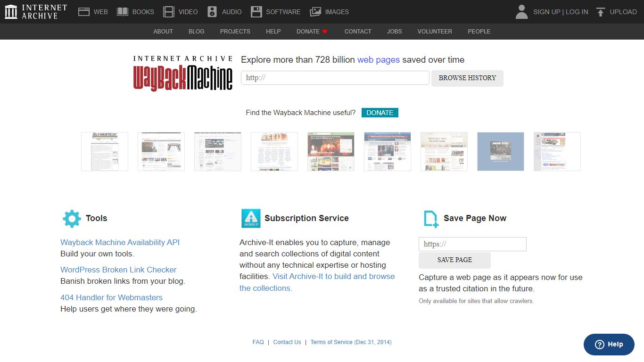Screen dimensions: 644x362
Task: Click the user silhouette icon
Action: [x=521, y=12]
